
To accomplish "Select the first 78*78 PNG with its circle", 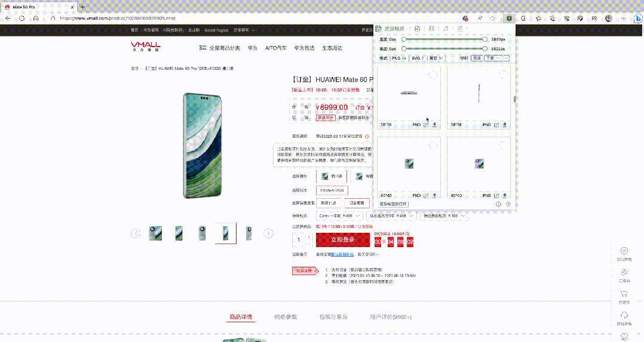I will click(433, 75).
